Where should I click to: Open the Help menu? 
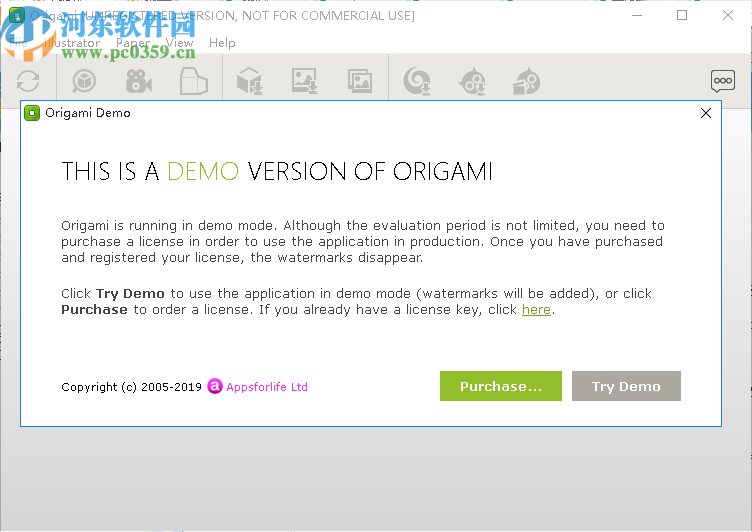pos(222,43)
